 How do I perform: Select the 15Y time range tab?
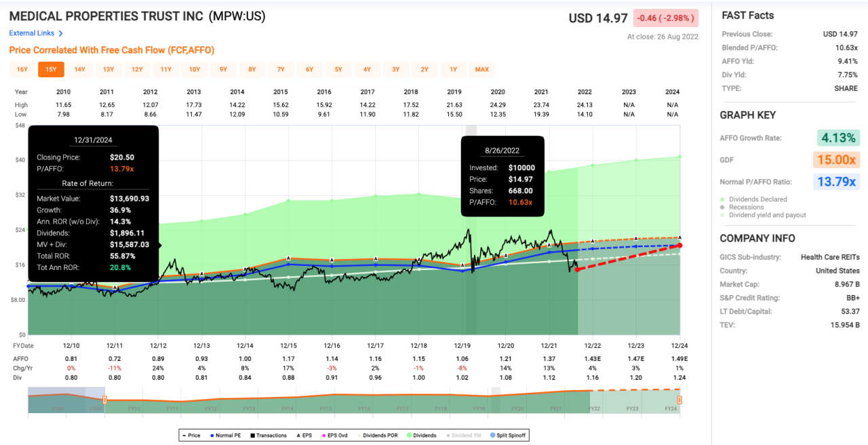click(51, 69)
